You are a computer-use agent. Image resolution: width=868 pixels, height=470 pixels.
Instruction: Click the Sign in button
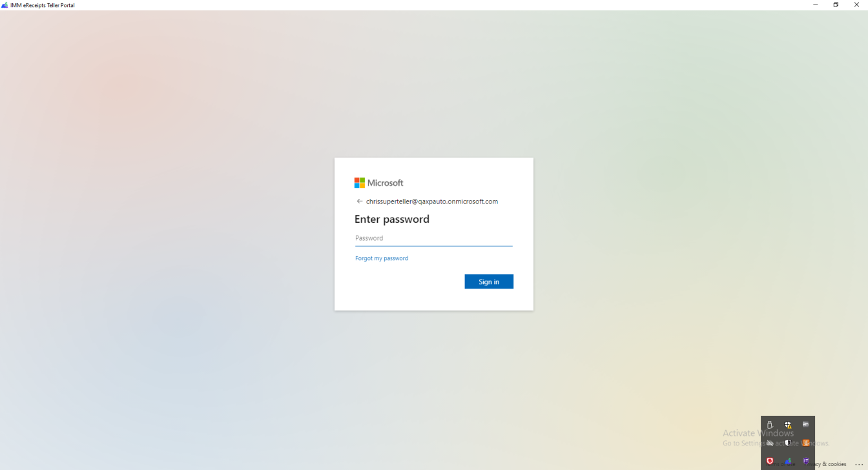click(x=489, y=281)
